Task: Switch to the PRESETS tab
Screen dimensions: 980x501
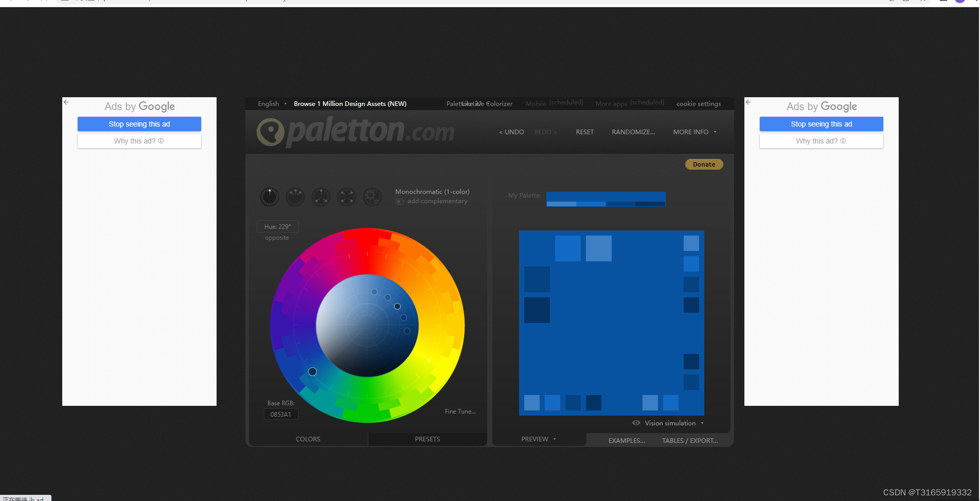Action: [427, 439]
